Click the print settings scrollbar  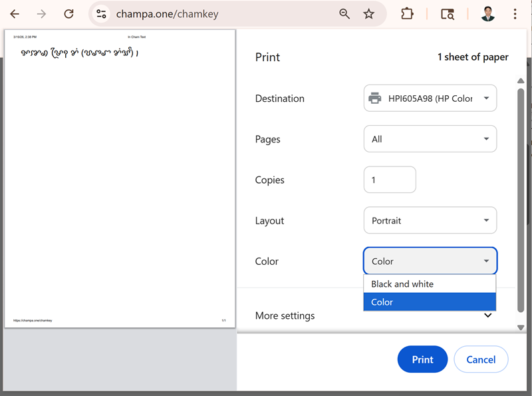(521, 200)
